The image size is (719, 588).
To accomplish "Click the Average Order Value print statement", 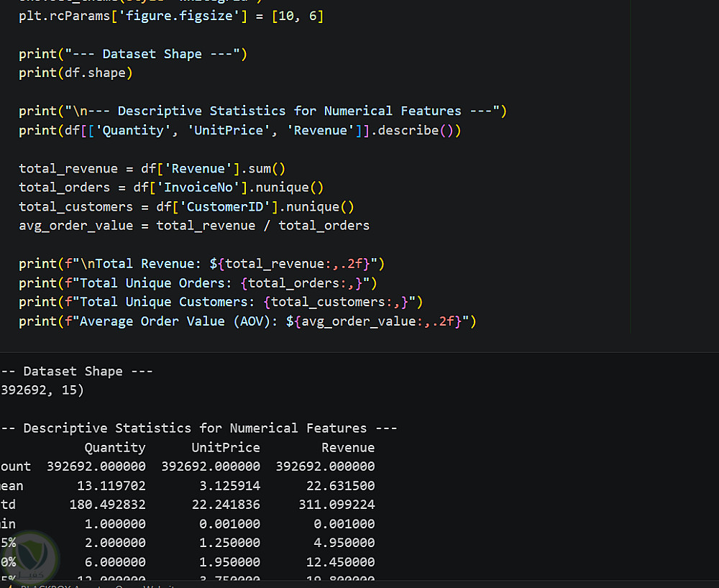I will tap(247, 321).
